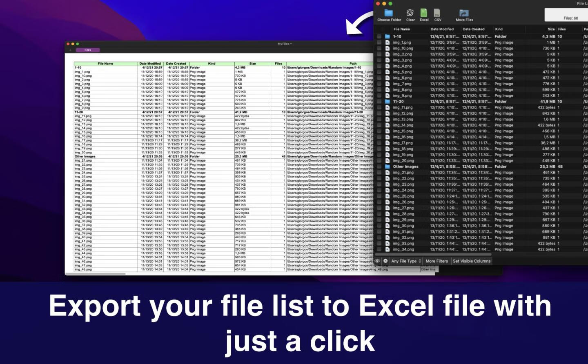Open the MyFiles title dropdown chevron
Viewport: 588px width, 364px height.
pyautogui.click(x=291, y=44)
